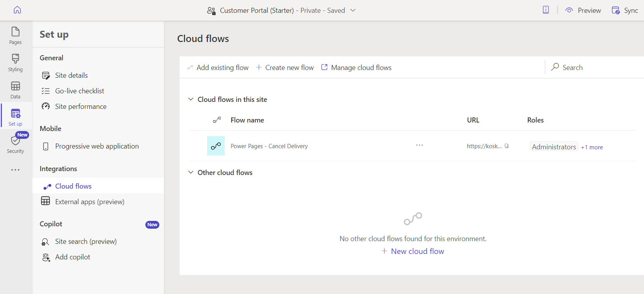The image size is (644, 294).
Task: Open the Data workspace icon
Action: point(16,90)
